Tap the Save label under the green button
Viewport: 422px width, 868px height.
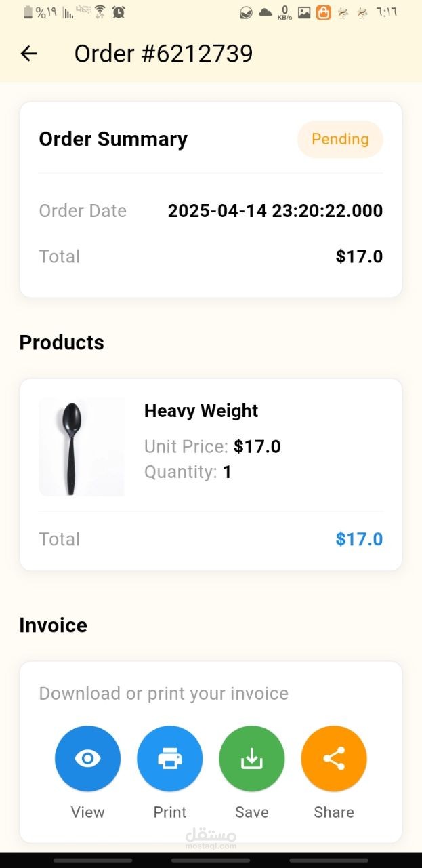252,812
